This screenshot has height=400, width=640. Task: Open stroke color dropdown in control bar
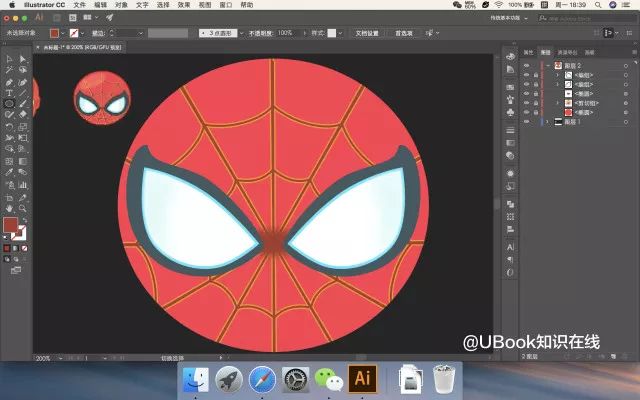coord(82,33)
